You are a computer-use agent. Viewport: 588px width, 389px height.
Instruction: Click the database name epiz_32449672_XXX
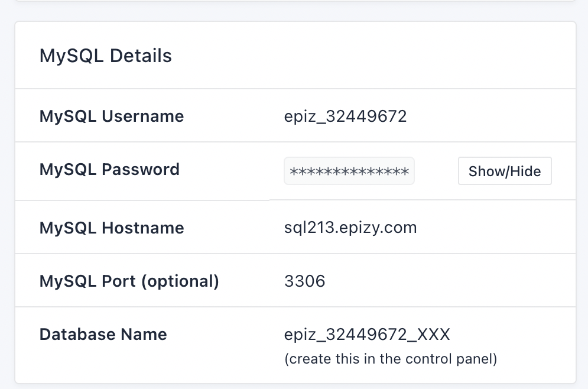[x=367, y=334]
